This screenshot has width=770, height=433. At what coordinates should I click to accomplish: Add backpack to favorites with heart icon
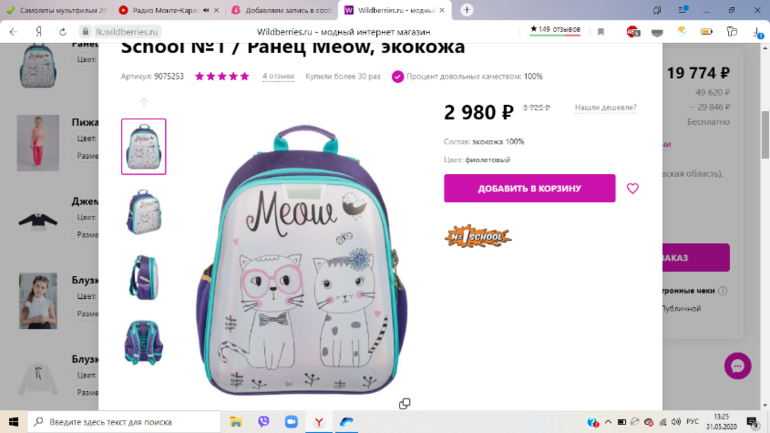tap(632, 189)
